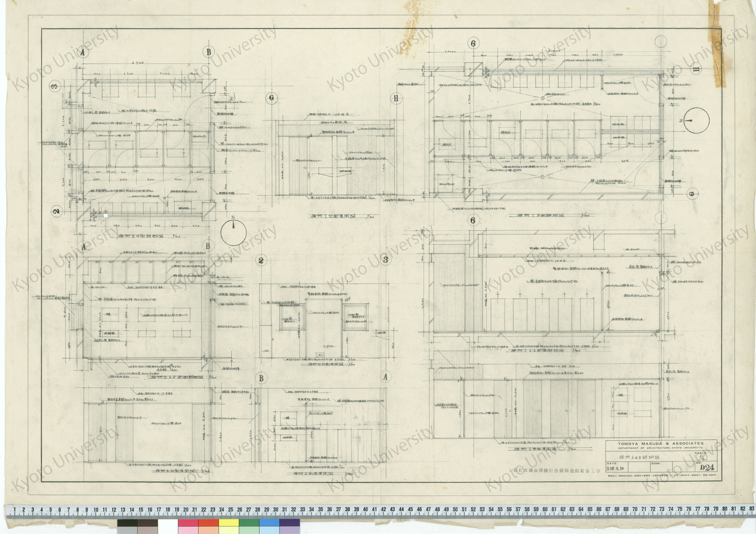The image size is (756, 534).
Task: Click the bright blue color swatch
Action: 269,523
